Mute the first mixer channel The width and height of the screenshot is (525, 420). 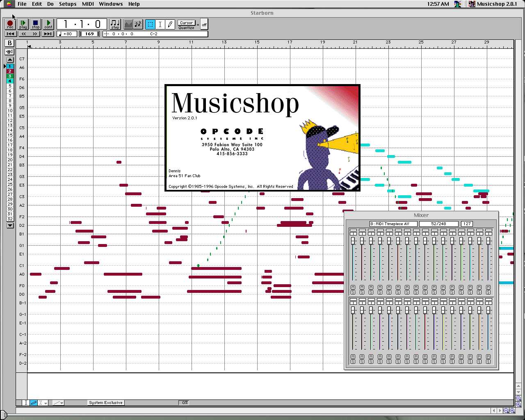(x=353, y=287)
